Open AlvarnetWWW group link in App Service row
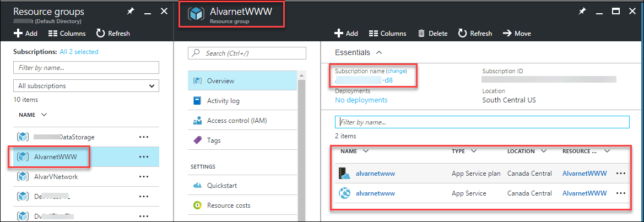Image resolution: width=644 pixels, height=222 pixels. 585,193
